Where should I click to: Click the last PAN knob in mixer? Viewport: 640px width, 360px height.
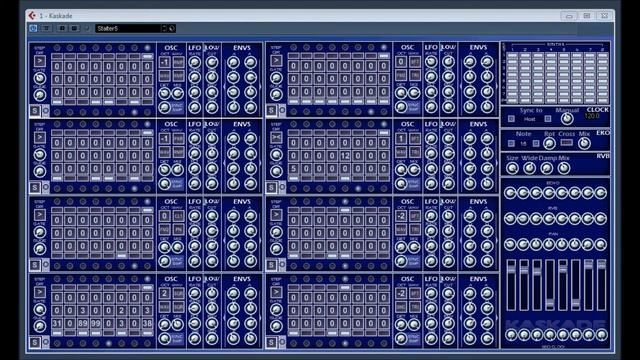click(x=601, y=244)
